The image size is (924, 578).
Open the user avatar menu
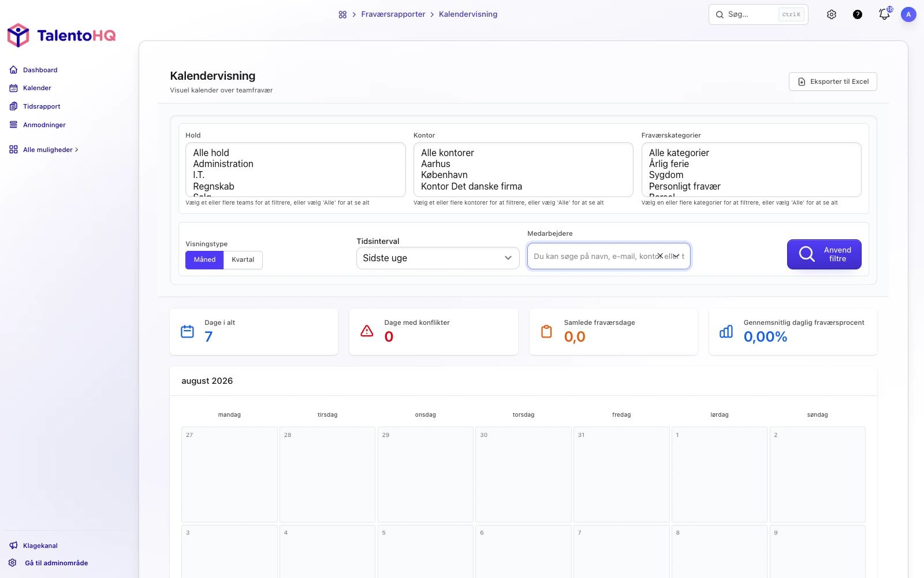coord(908,14)
